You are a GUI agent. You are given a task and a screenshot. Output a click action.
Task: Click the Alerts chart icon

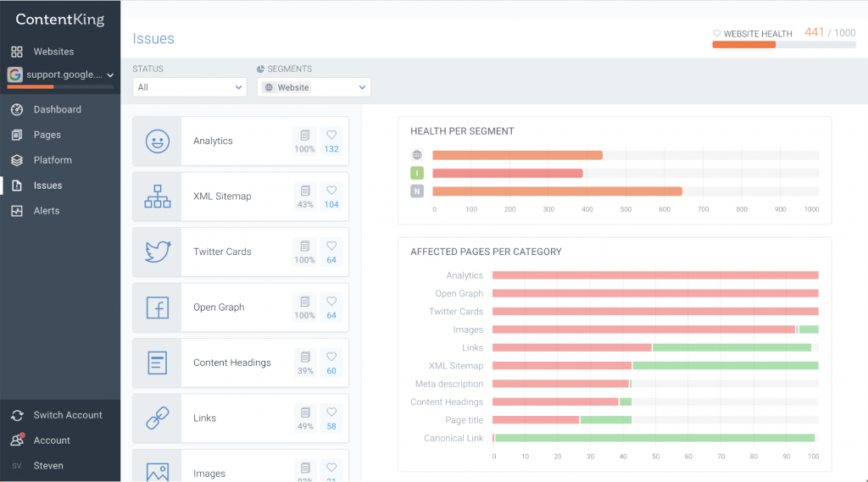point(17,211)
